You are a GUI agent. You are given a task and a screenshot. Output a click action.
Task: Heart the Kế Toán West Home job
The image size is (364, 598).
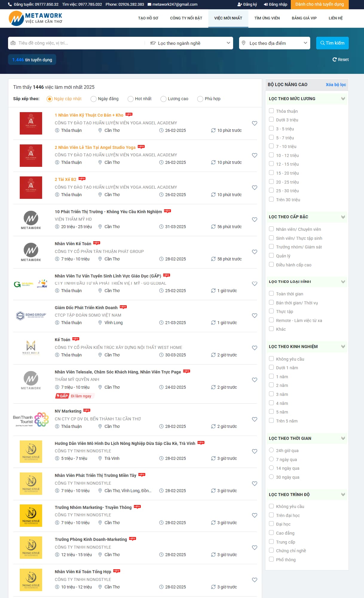tap(254, 348)
